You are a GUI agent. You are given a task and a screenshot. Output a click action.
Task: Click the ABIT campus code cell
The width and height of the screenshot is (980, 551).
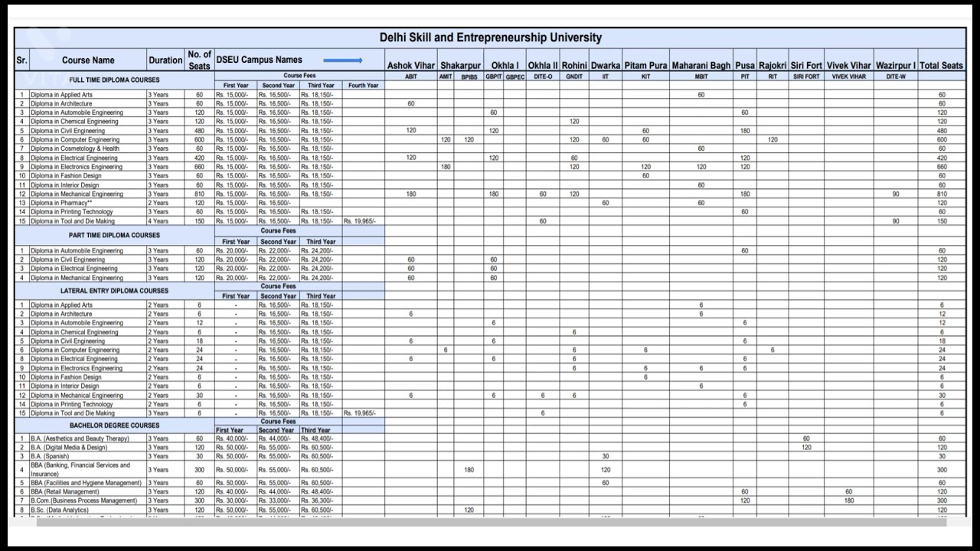point(410,77)
